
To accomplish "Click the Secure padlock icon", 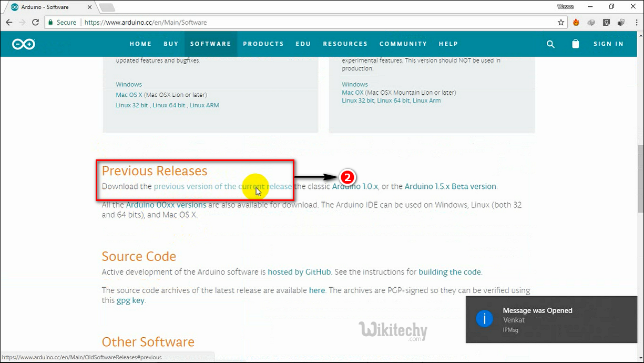I will tap(50, 23).
